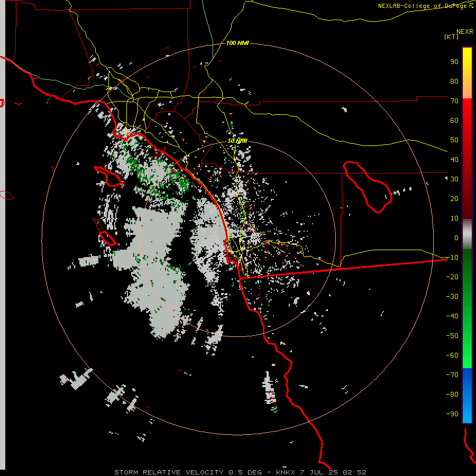Click the -30 value on velocity scale
Screen dimensions: 476x476
click(x=452, y=297)
